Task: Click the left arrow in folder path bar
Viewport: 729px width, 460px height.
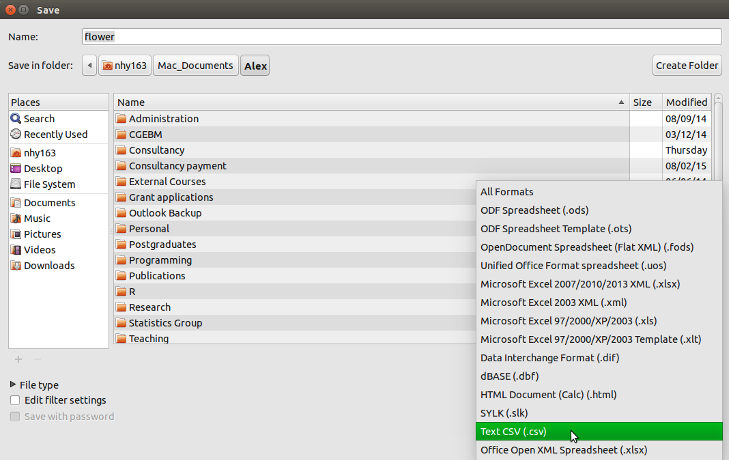Action: pos(90,66)
